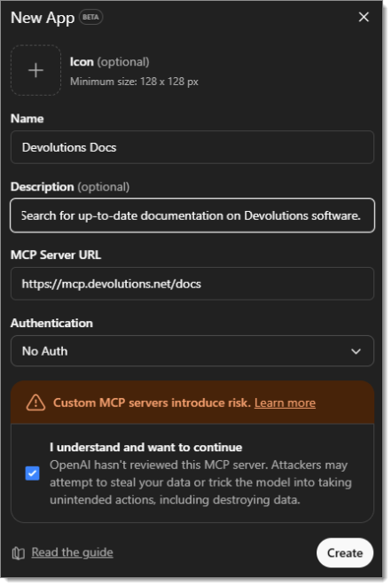Image resolution: width=392 pixels, height=587 pixels.
Task: Click the warning triangle icon
Action: [36, 403]
